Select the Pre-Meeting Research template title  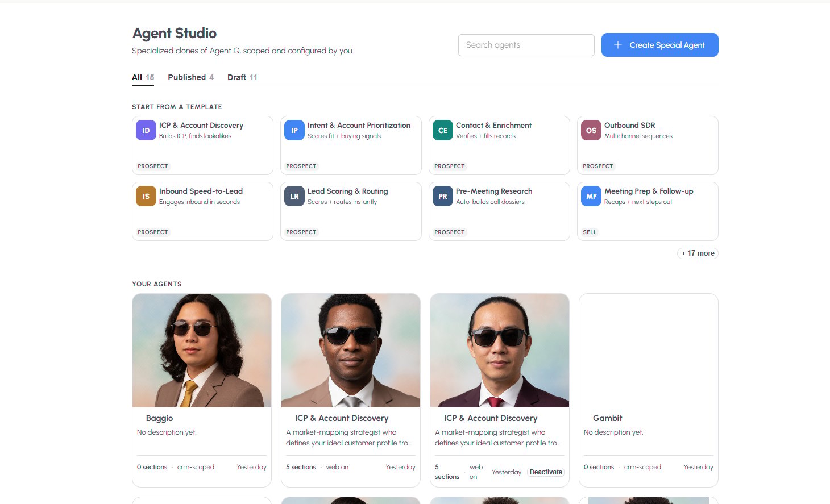click(x=494, y=191)
